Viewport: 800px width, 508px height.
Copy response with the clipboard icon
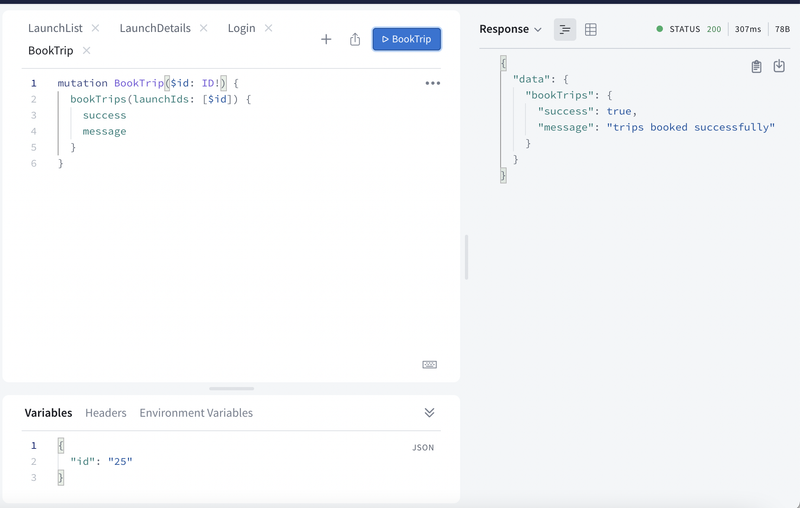[756, 67]
